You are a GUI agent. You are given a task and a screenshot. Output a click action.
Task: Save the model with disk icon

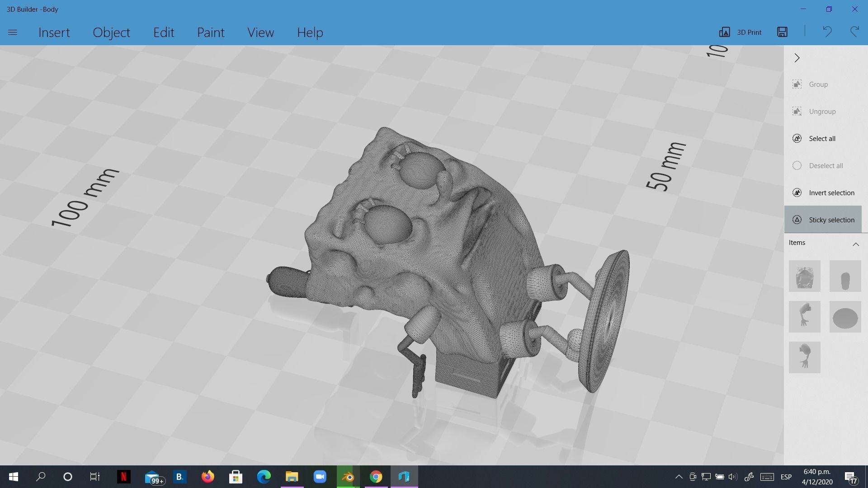click(783, 32)
